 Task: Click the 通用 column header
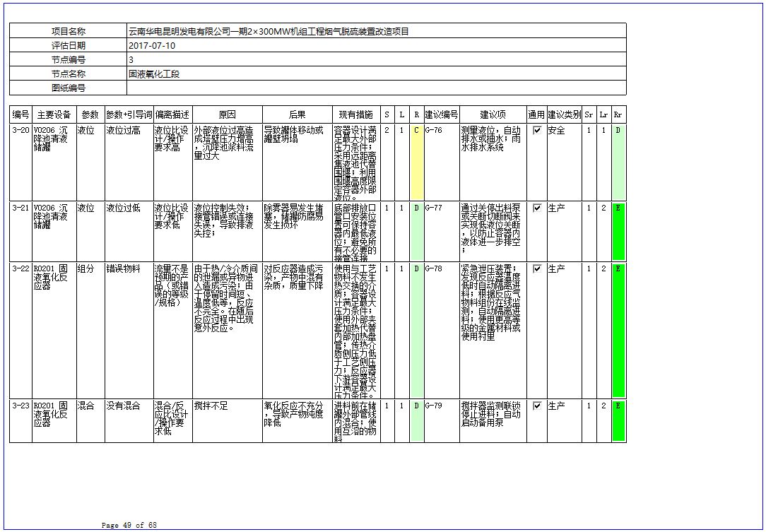[x=536, y=114]
